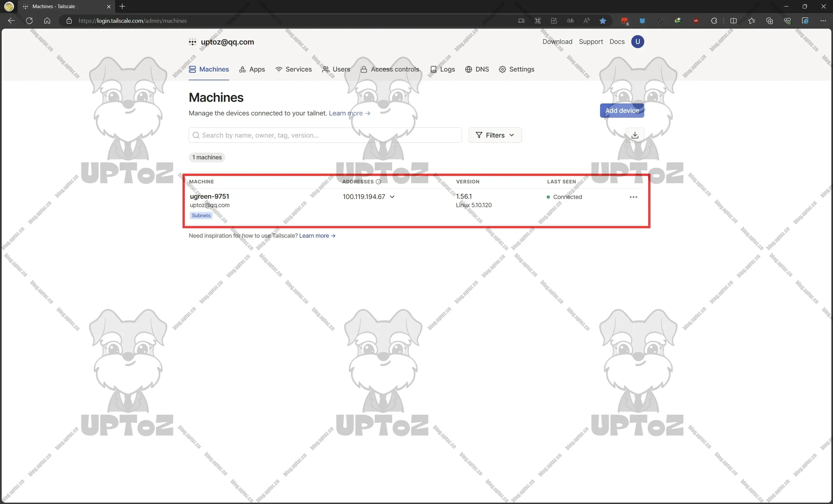Click the uptoz@qq.com tailnet name
This screenshot has height=504, width=833.
[227, 42]
